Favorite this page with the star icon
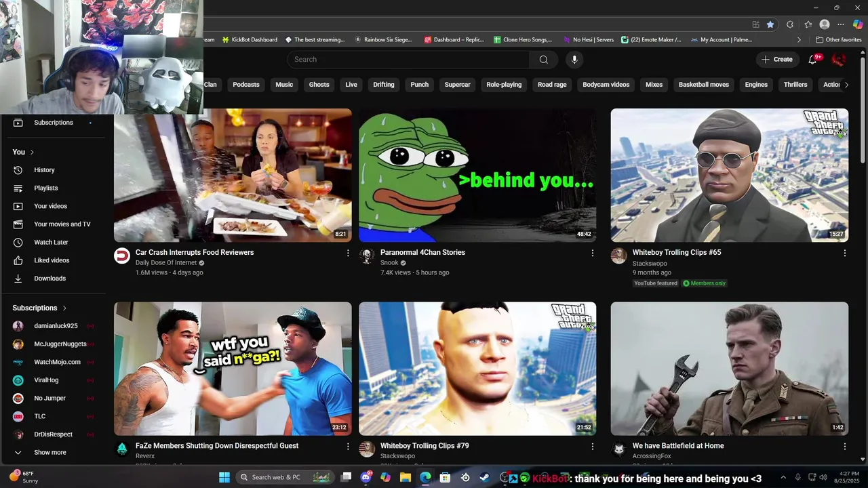This screenshot has width=868, height=488. point(770,24)
